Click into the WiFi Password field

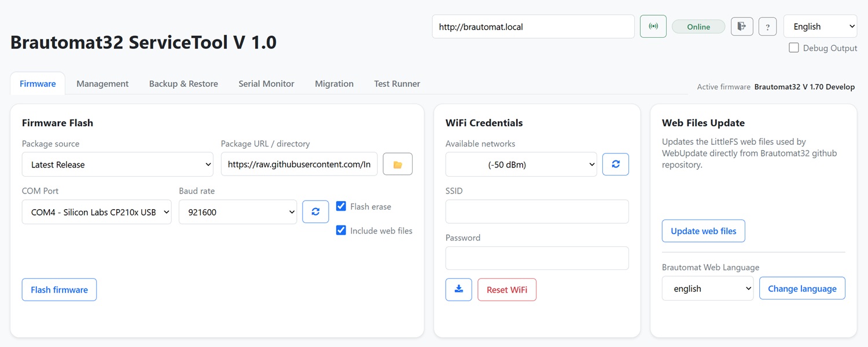(536, 258)
